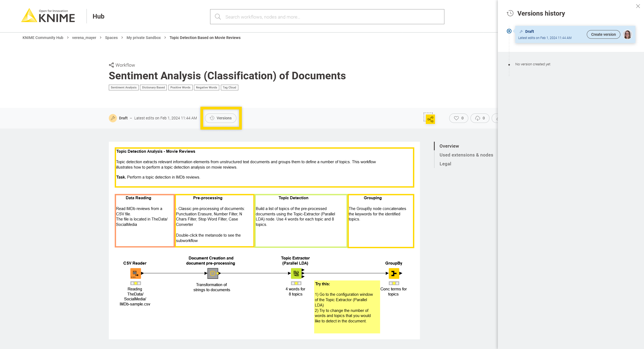This screenshot has width=644, height=349.
Task: Click the CSV Reader node icon
Action: tap(135, 273)
